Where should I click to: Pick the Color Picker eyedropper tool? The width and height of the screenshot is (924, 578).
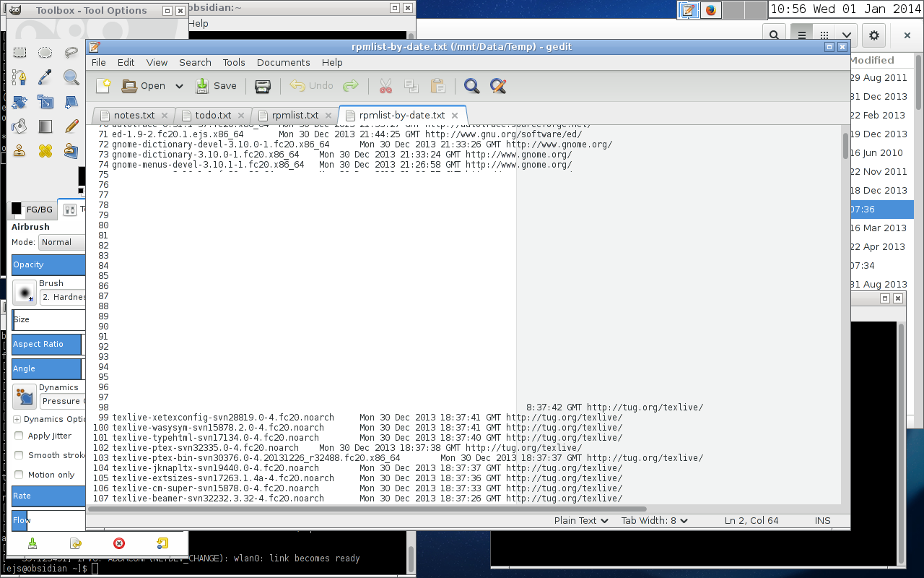click(x=45, y=77)
